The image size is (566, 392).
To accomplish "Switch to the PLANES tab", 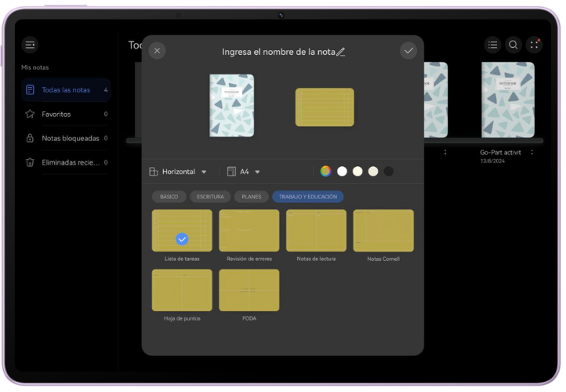I will (x=251, y=197).
